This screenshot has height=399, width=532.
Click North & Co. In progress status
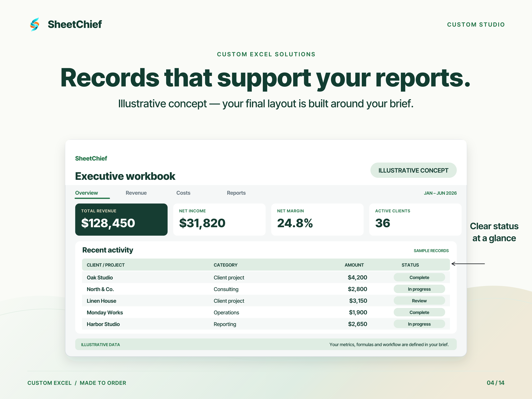pos(419,289)
